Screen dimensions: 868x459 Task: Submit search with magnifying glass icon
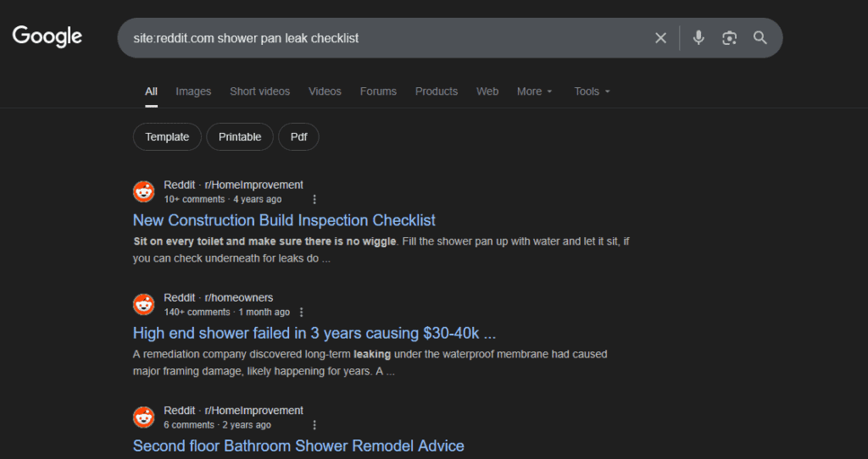pyautogui.click(x=760, y=37)
